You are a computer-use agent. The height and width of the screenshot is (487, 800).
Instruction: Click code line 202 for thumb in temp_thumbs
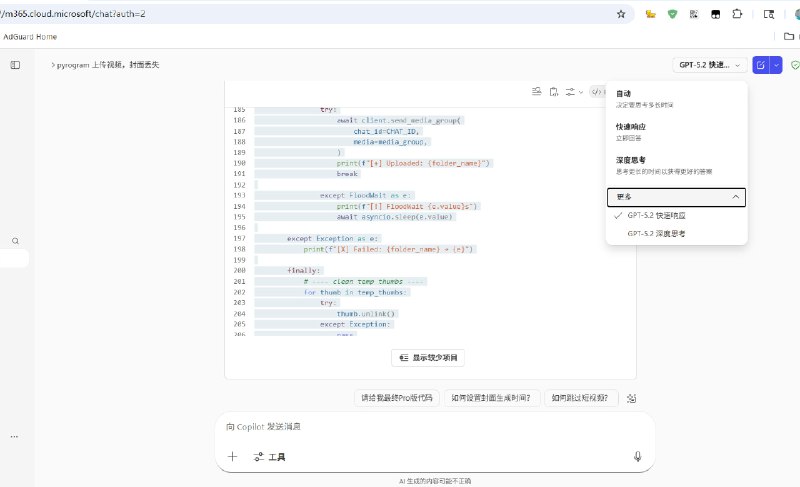click(x=356, y=292)
